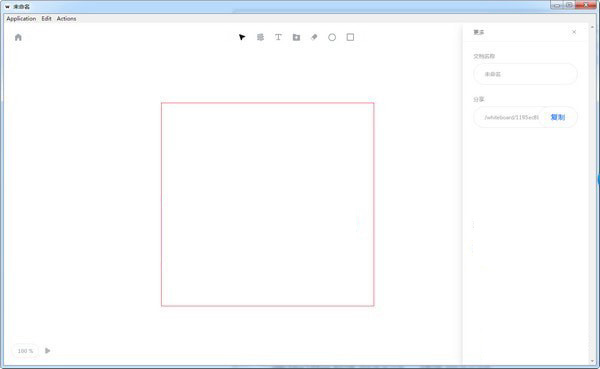Open the Application menu

pyautogui.click(x=21, y=18)
